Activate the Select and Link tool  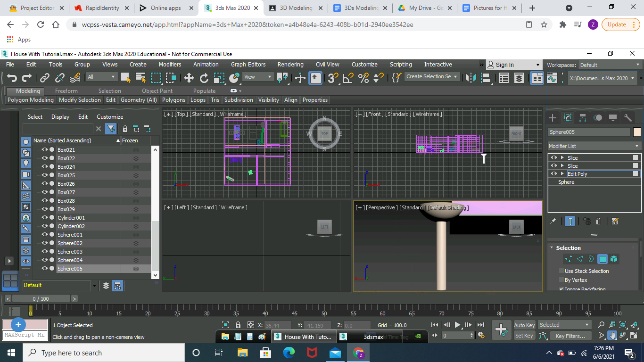point(45,78)
